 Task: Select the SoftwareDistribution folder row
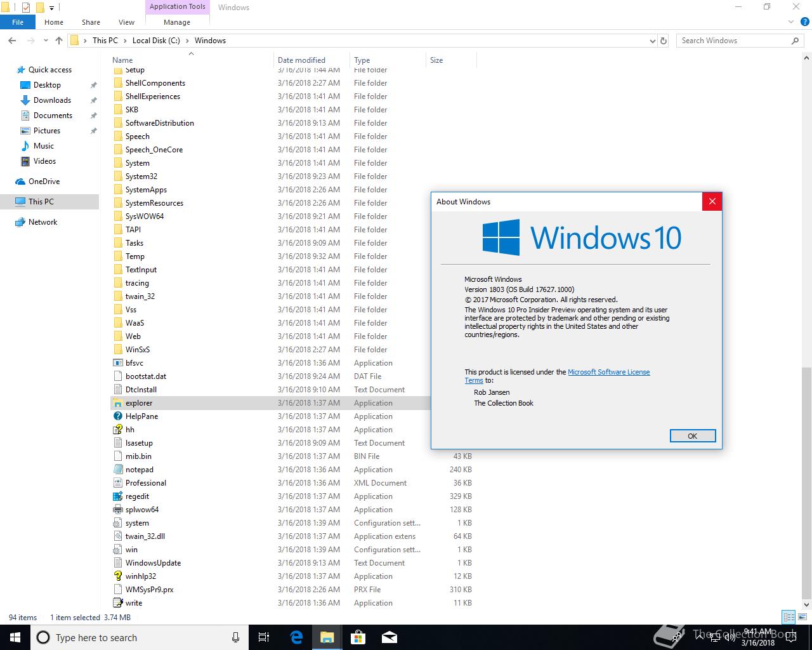point(293,123)
